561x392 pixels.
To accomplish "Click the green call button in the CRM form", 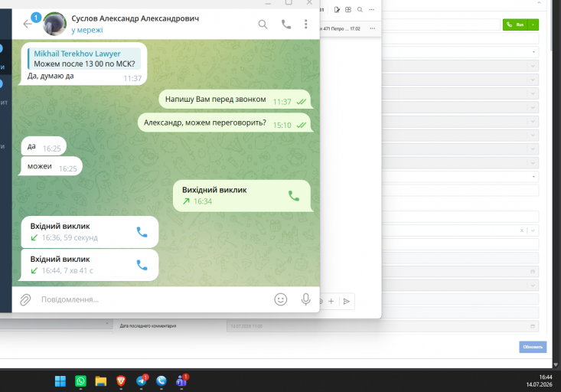I will pyautogui.click(x=516, y=24).
